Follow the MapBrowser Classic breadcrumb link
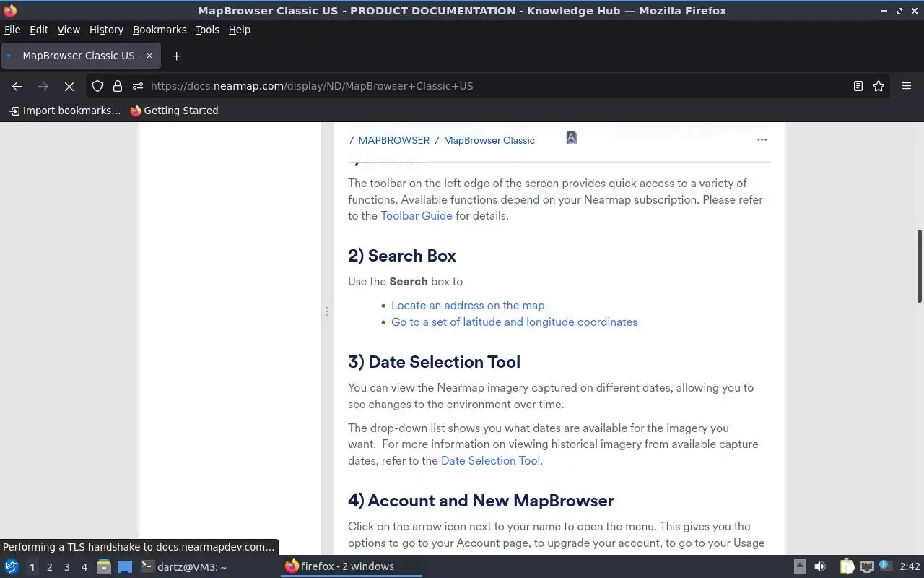Screen dimensions: 924x578 coord(489,140)
